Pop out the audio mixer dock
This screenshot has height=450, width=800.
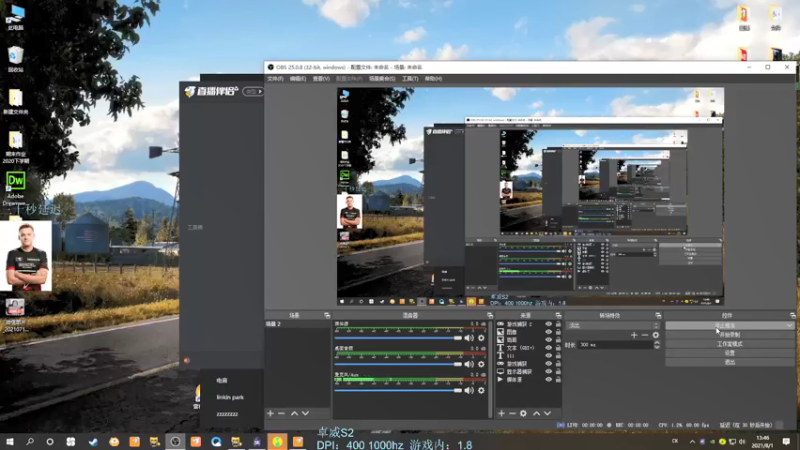click(x=489, y=315)
